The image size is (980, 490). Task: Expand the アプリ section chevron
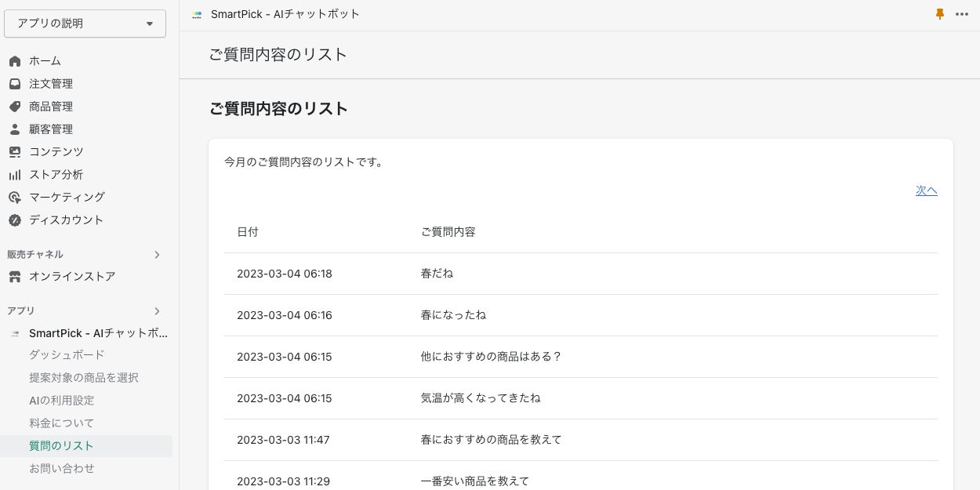157,311
